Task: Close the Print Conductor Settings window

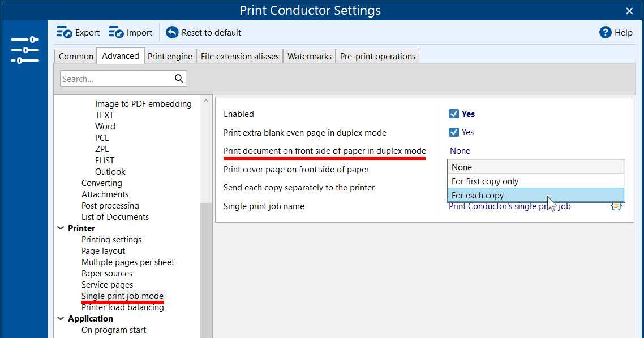Action: [629, 11]
